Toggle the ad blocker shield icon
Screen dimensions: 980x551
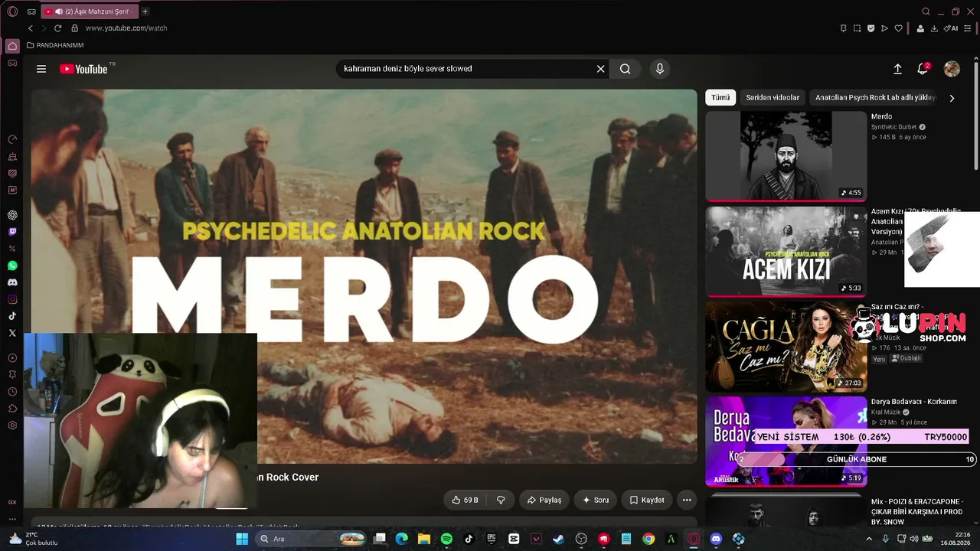[871, 28]
